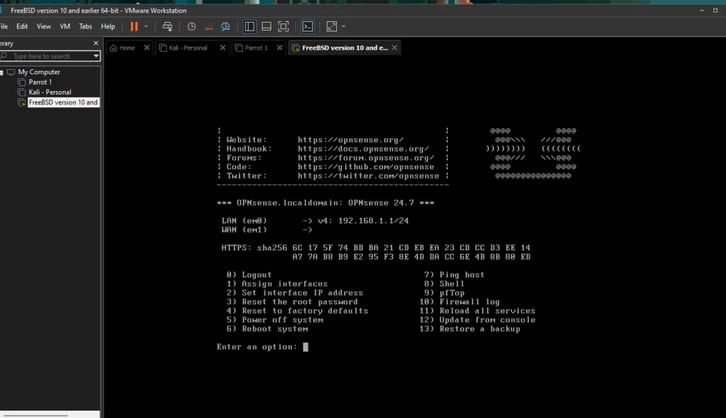Open the View menu

point(44,26)
